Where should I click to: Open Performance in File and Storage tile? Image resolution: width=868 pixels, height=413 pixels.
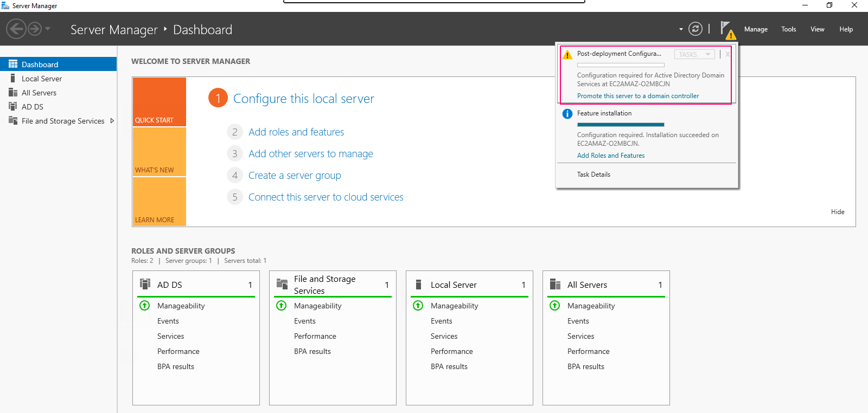315,336
